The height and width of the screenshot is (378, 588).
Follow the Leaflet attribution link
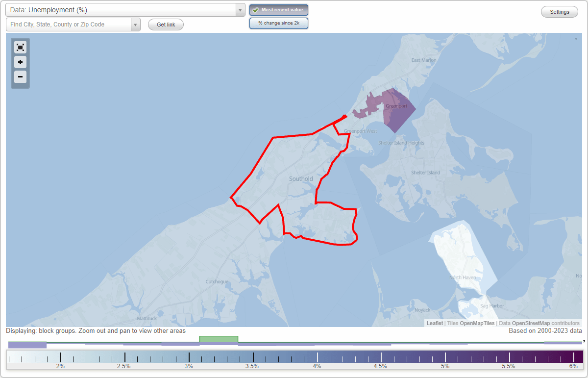point(435,323)
